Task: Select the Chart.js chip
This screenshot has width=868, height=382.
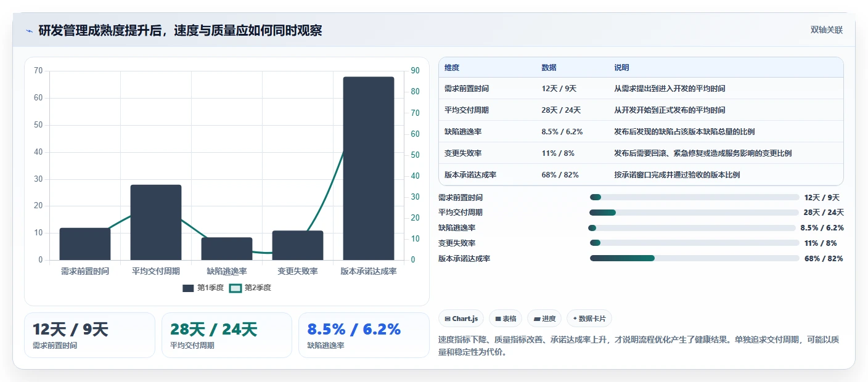Action: [x=461, y=319]
